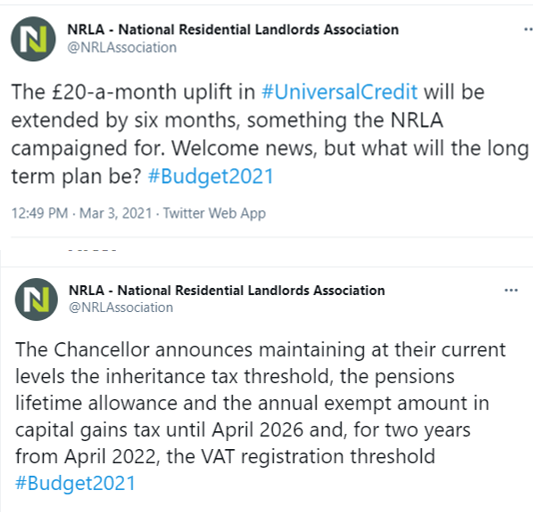Open #Budget2021 hashtag in first tweet

211,176
